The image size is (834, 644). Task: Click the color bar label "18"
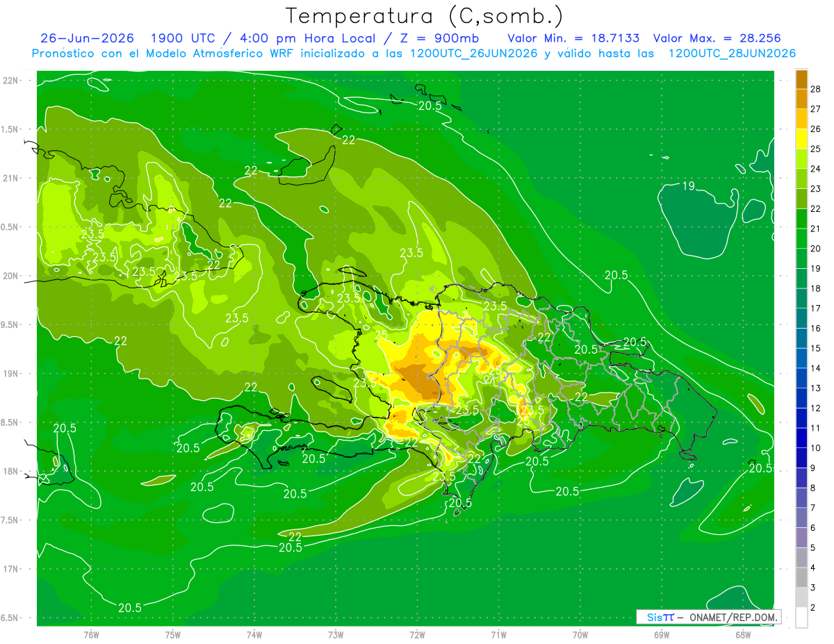click(815, 288)
